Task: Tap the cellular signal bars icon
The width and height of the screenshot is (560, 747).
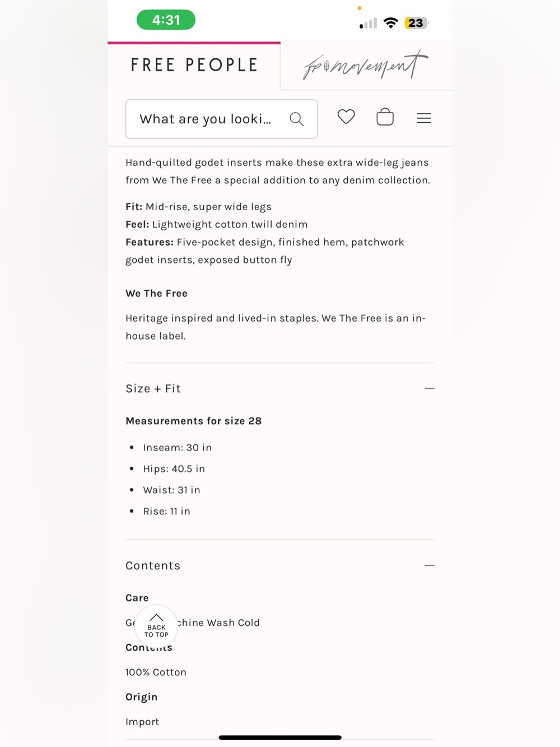Action: point(368,24)
